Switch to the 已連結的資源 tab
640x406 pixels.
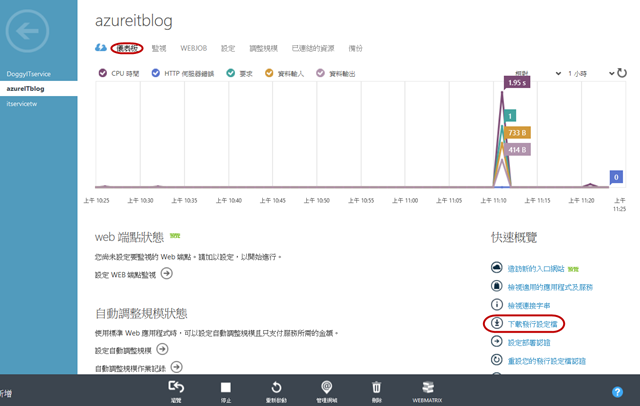click(313, 48)
